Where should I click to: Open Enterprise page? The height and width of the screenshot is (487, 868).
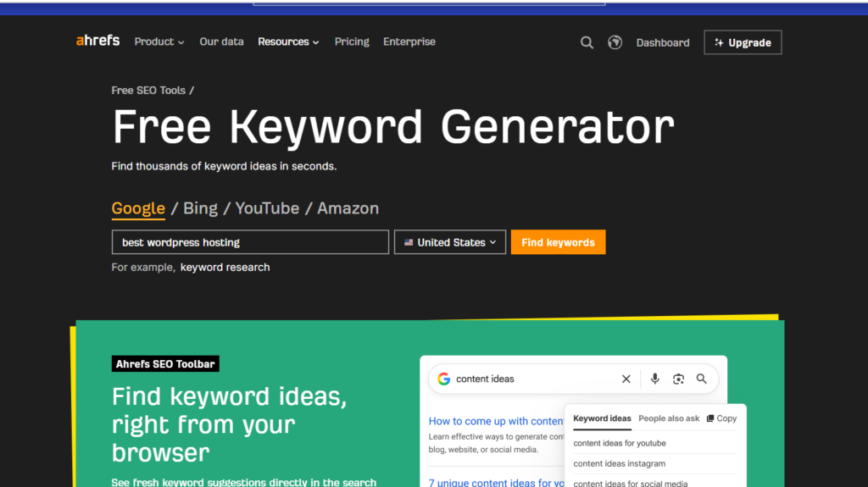tap(409, 42)
